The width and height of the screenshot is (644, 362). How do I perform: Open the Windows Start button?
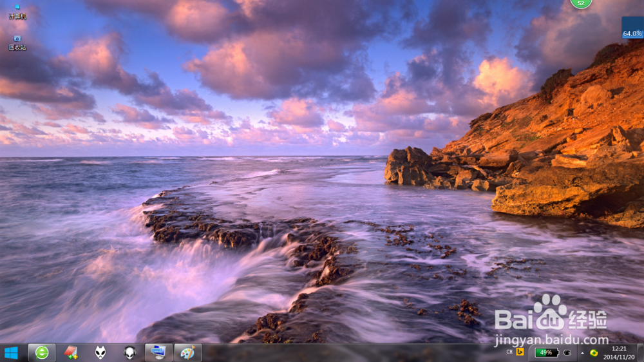(11, 352)
